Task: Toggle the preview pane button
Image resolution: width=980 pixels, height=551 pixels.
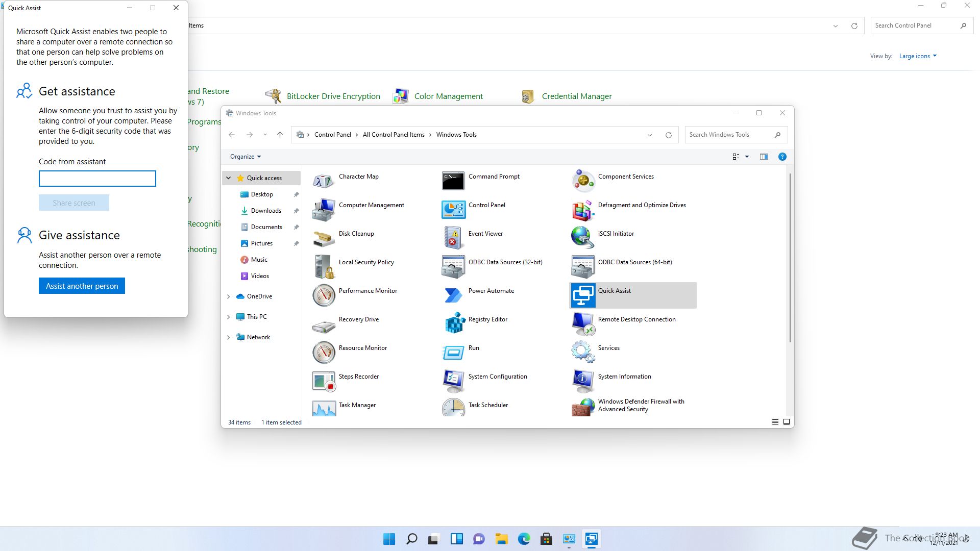Action: coord(764,157)
